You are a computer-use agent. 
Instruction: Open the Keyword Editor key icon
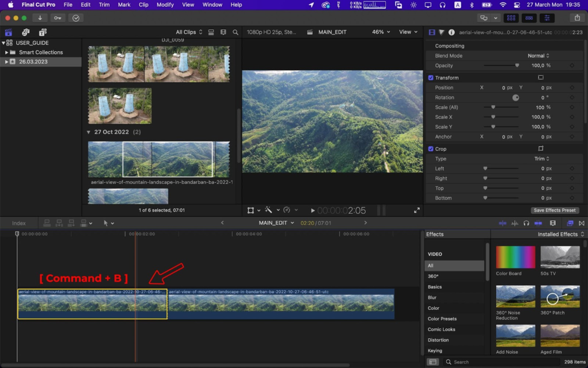[57, 18]
